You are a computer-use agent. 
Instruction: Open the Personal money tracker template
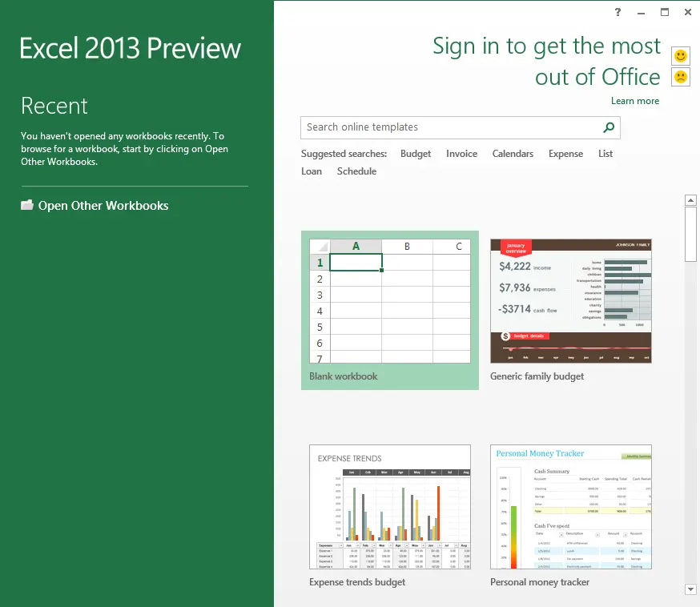click(x=570, y=506)
